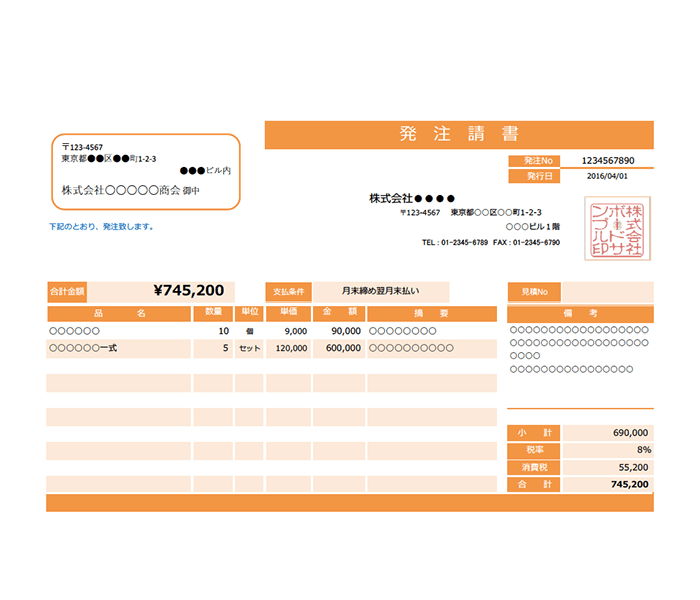The height and width of the screenshot is (600, 700).
Task: Click the 合計 label in totals
Action: (534, 484)
